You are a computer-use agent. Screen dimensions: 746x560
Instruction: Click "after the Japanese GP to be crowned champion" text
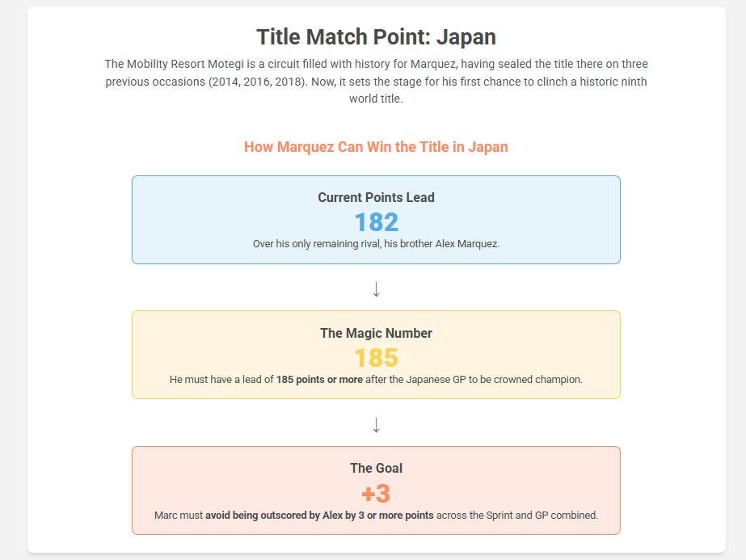coord(474,379)
